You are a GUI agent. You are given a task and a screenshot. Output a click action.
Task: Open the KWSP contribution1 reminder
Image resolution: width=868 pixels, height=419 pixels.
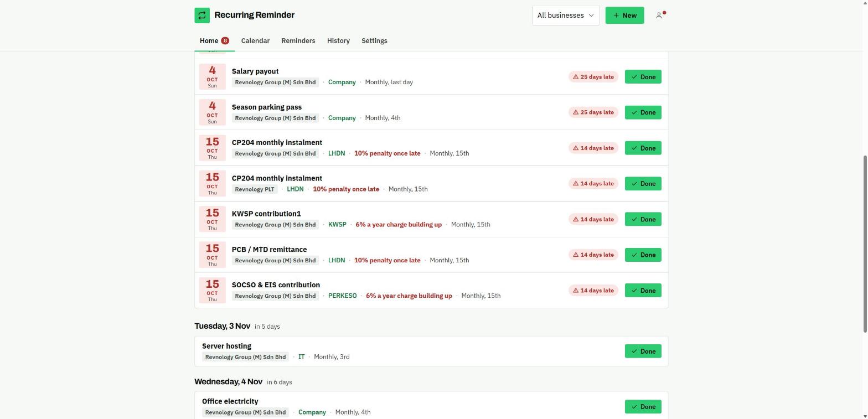tap(266, 214)
